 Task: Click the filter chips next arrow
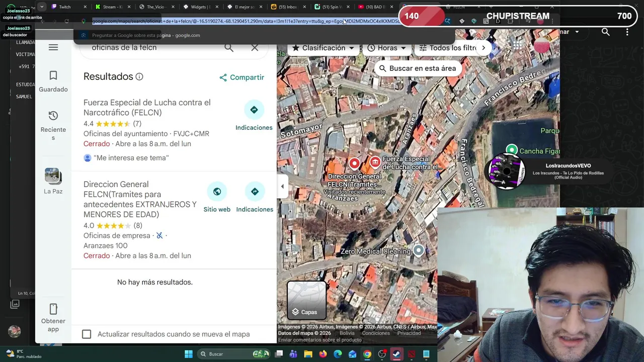point(484,48)
